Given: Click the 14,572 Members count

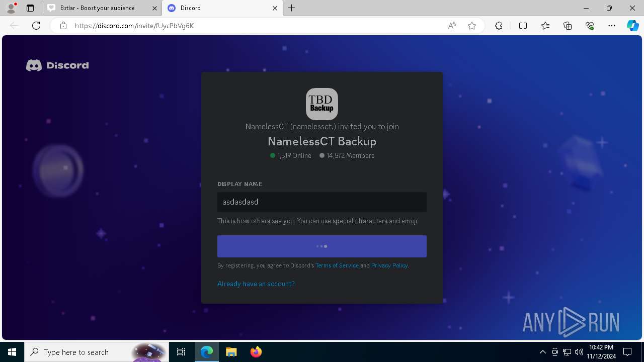Looking at the screenshot, I should [x=347, y=155].
